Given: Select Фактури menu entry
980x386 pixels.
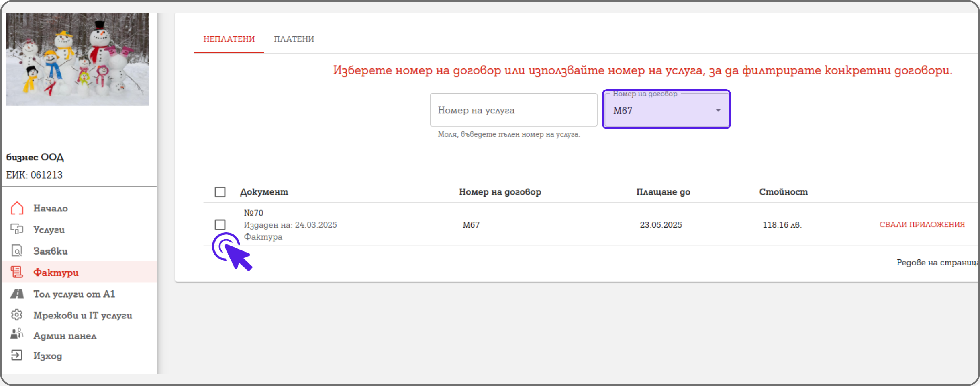Looking at the screenshot, I should pyautogui.click(x=80, y=272).
